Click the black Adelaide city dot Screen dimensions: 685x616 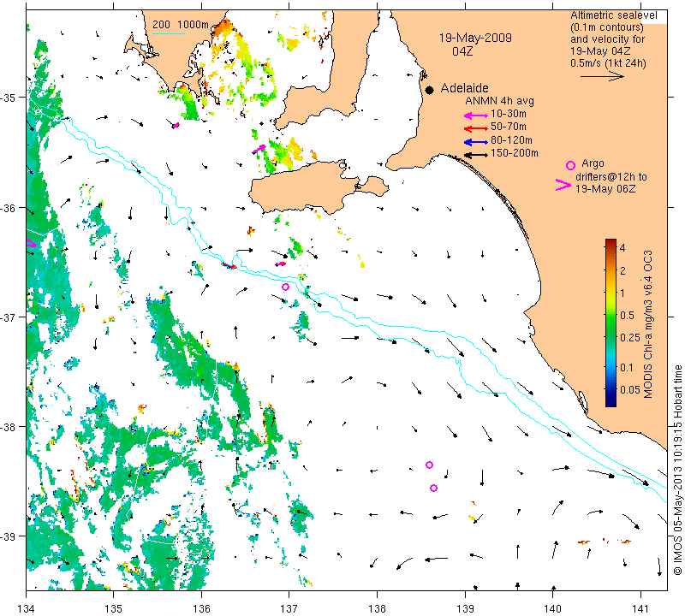(x=430, y=90)
